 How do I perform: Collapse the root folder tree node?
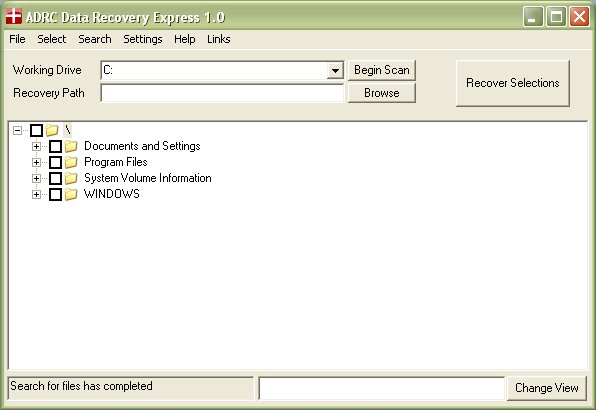click(x=17, y=130)
